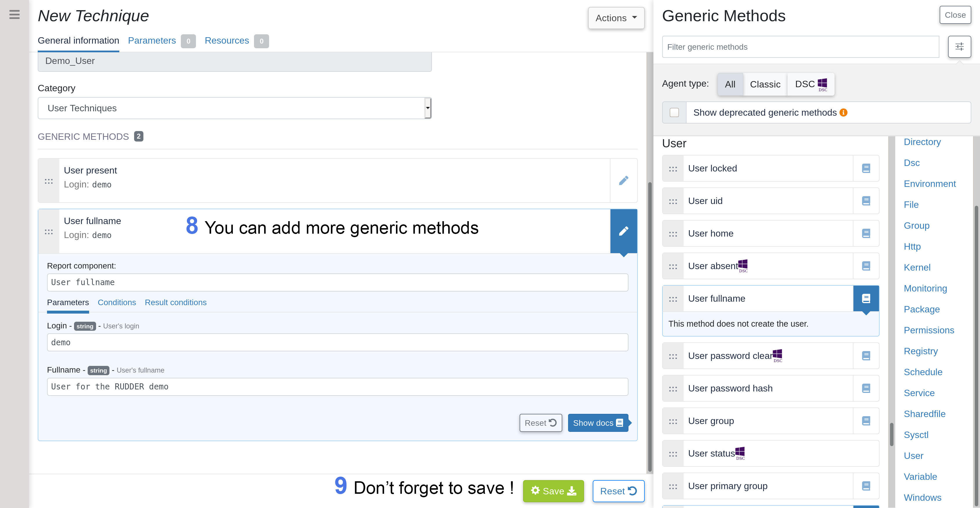The width and height of the screenshot is (980, 508).
Task: Open the Actions dropdown
Action: pos(615,18)
